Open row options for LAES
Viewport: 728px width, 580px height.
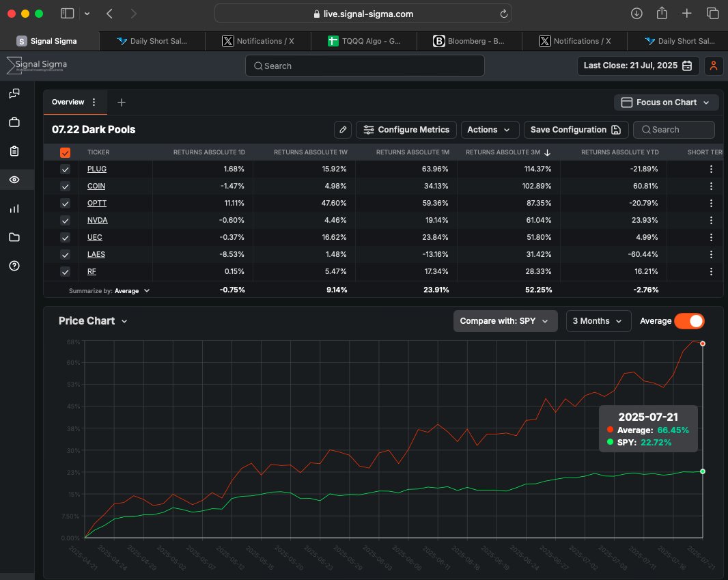[x=711, y=254]
